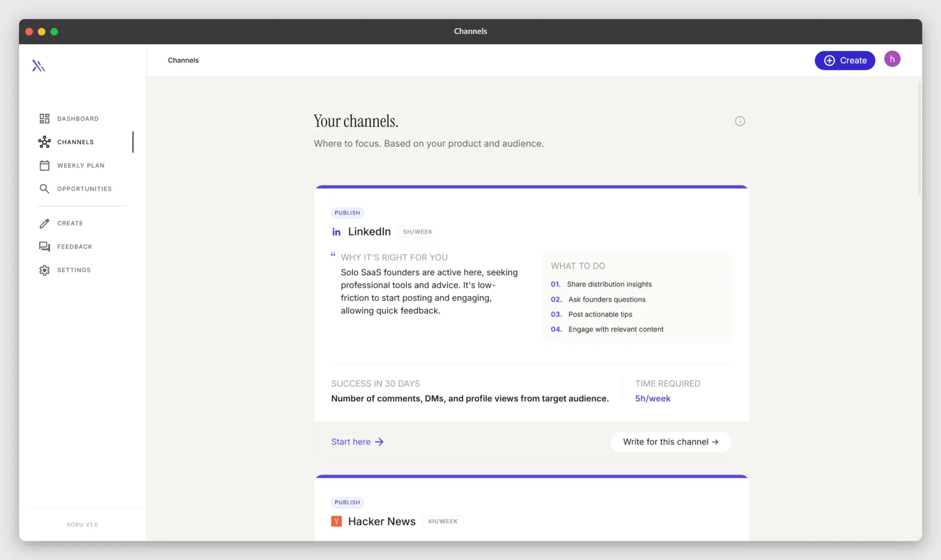Click the Create pencil icon in sidebar
The height and width of the screenshot is (560, 941).
click(x=44, y=223)
